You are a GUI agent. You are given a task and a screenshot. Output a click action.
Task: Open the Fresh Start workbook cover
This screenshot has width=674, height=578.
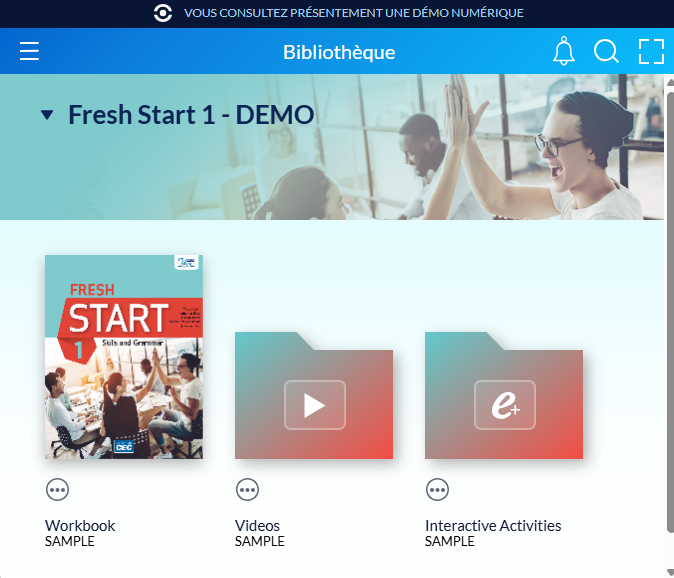point(124,357)
